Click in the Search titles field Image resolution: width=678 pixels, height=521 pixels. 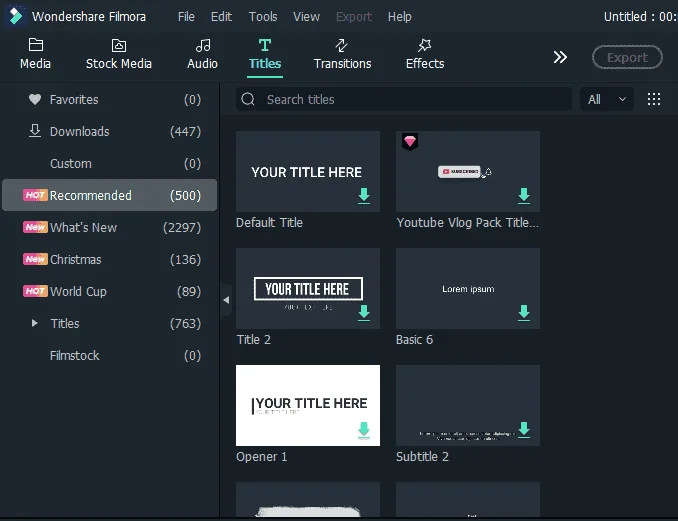coord(403,99)
